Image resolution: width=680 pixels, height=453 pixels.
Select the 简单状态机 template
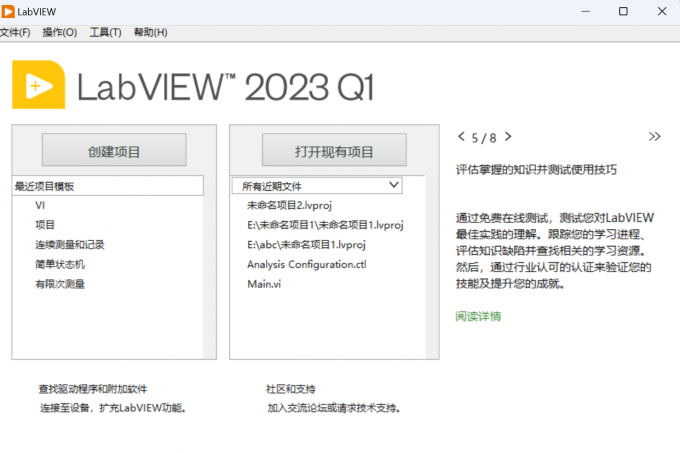coord(60,264)
